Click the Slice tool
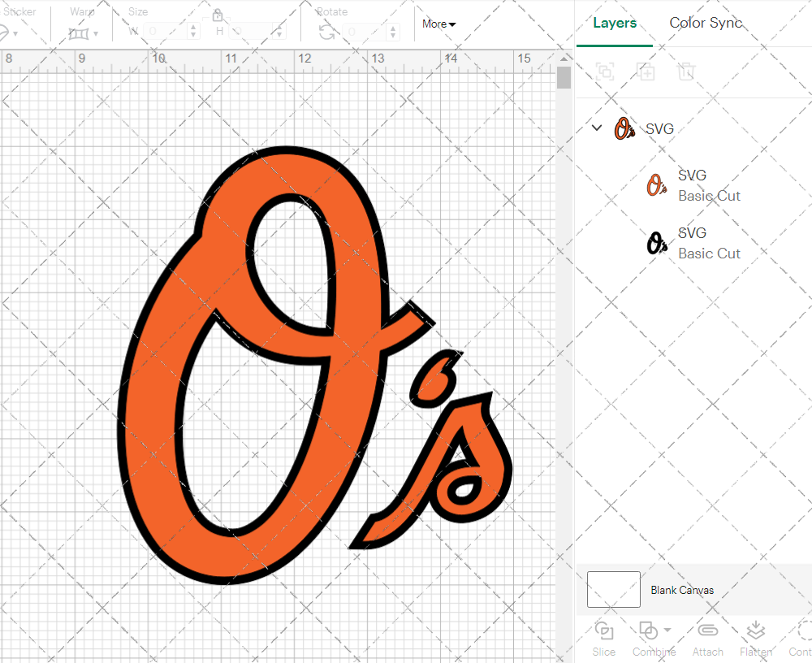 [604, 639]
